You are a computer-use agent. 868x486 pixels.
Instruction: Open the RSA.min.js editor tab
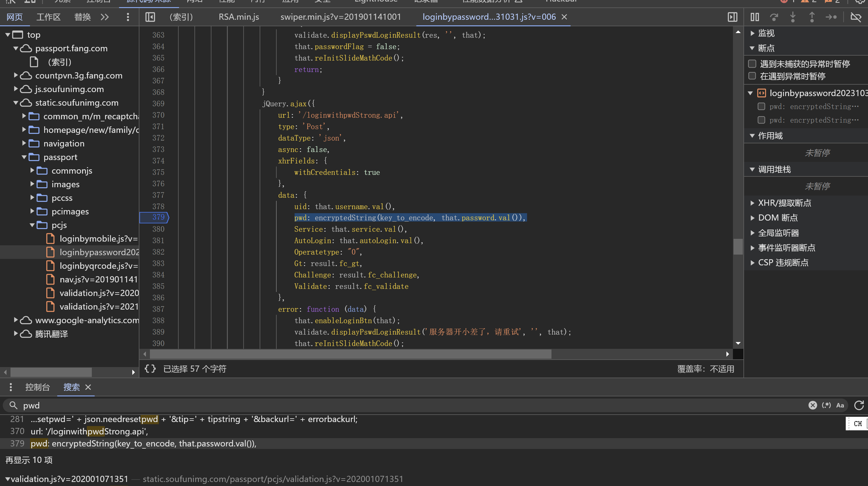point(239,17)
